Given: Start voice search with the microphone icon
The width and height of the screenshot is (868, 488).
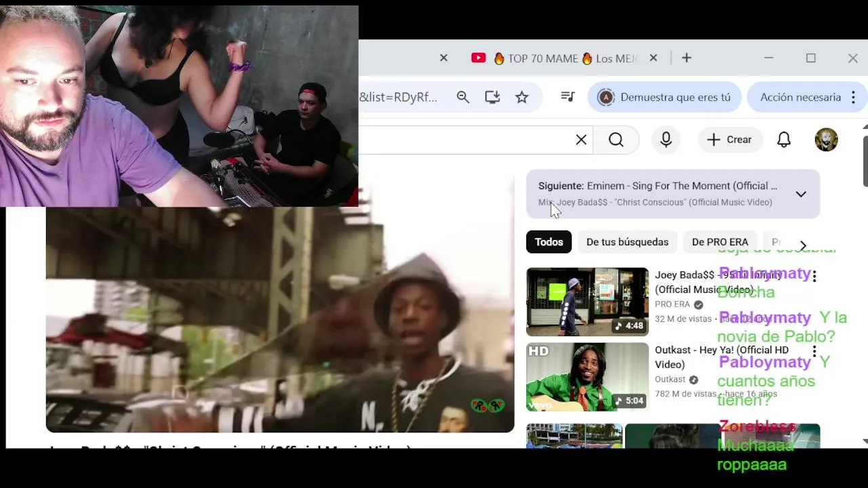Looking at the screenshot, I should 666,140.
